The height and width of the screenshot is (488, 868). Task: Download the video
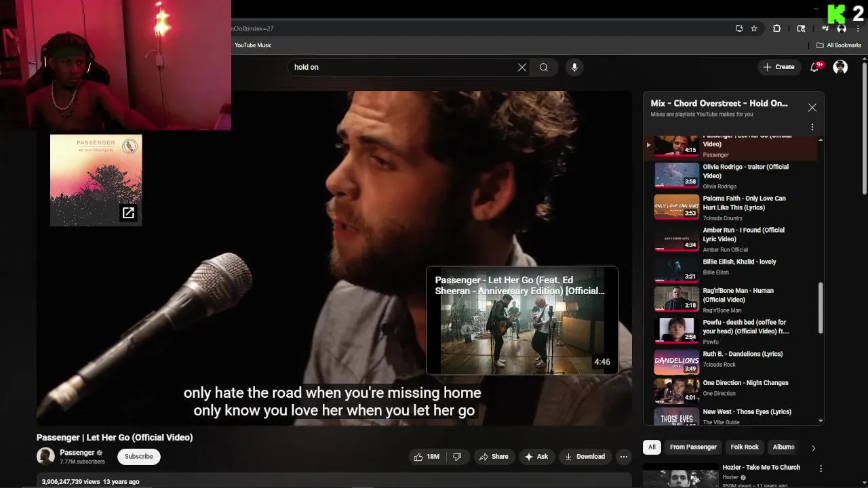(585, 457)
